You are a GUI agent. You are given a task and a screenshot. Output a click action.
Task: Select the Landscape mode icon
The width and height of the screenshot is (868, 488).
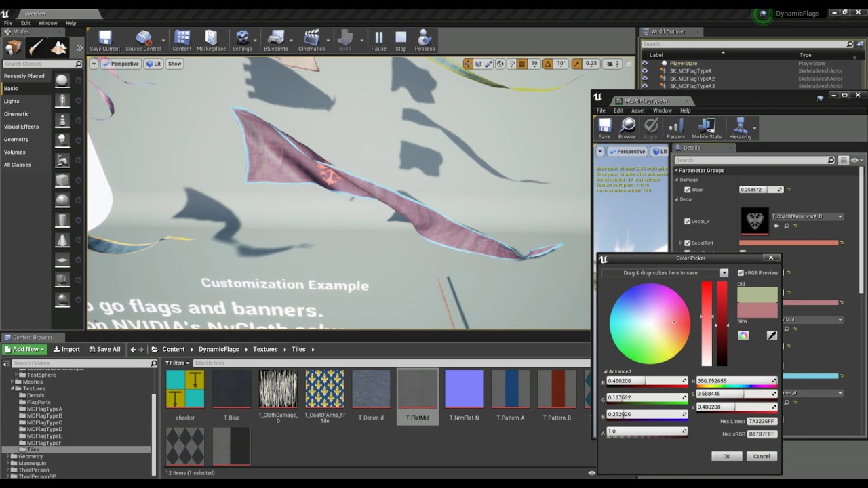58,47
